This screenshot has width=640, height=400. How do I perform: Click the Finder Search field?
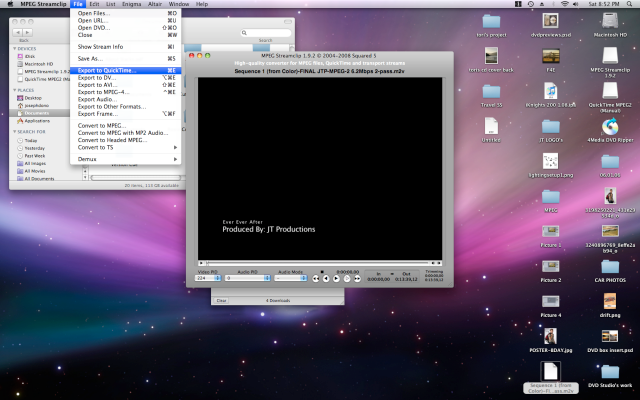[x=266, y=33]
